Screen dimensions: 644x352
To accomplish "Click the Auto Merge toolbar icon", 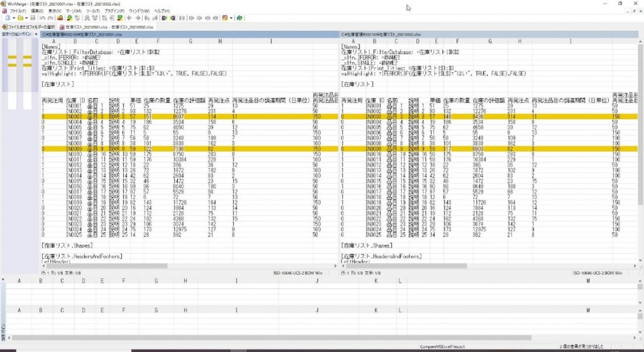I will point(182,18).
